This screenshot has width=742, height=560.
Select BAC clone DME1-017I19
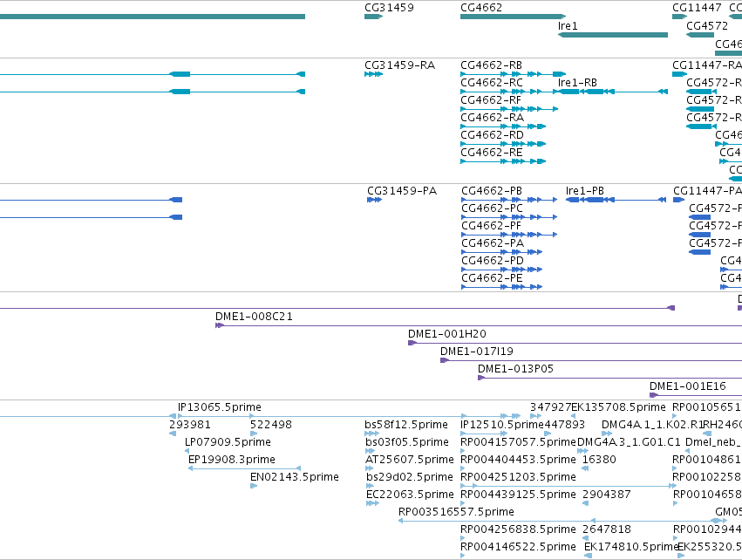click(477, 352)
